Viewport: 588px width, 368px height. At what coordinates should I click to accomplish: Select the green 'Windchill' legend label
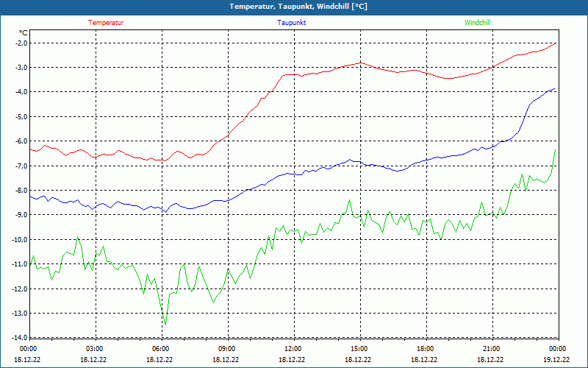point(477,23)
